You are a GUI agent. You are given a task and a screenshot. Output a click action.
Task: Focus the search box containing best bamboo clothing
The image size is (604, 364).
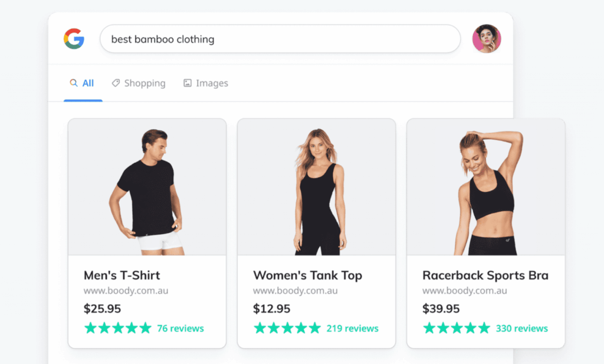coord(280,40)
